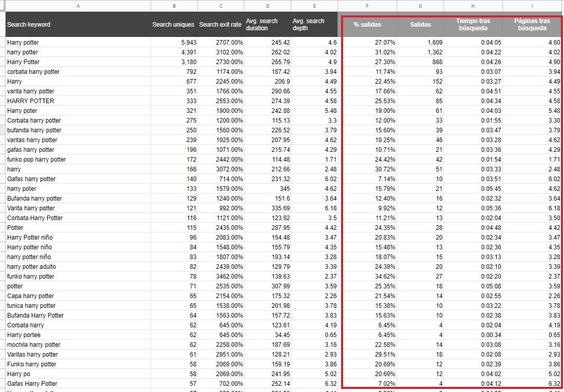
Task: Select column B header
Action: tap(174, 6)
